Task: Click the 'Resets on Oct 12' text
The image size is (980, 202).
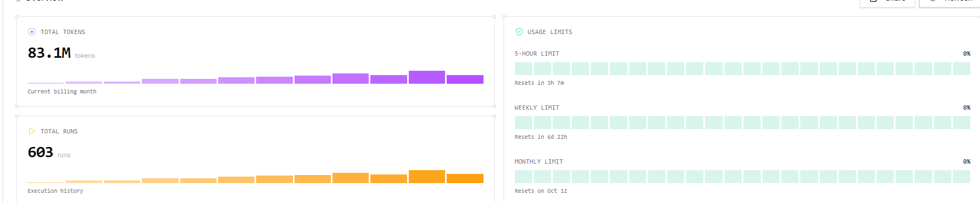Action: (x=541, y=191)
